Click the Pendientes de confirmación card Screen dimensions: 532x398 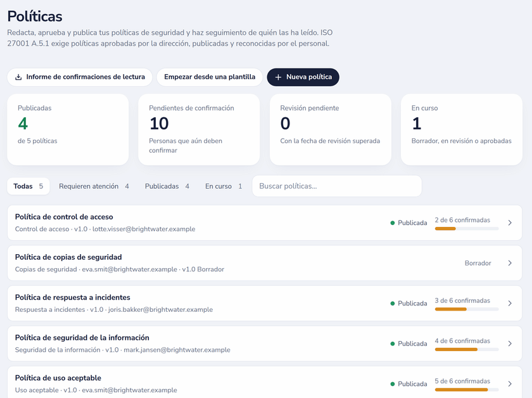coord(199,130)
